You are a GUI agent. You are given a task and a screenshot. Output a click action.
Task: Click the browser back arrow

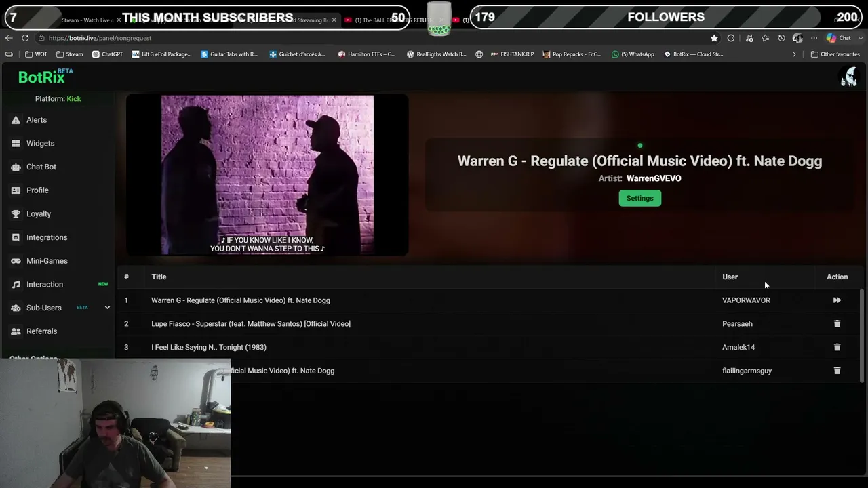coord(9,38)
